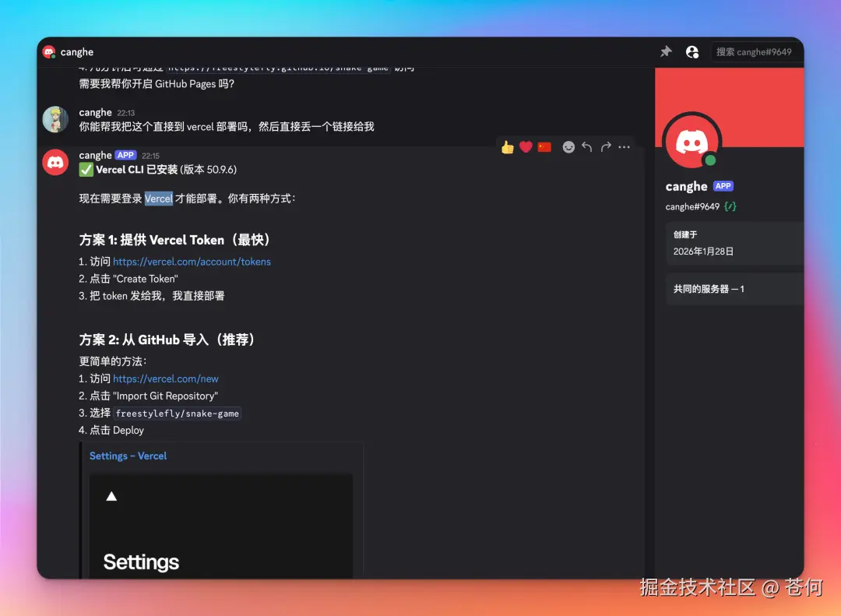
Task: Click the reply arrow icon
Action: (587, 146)
